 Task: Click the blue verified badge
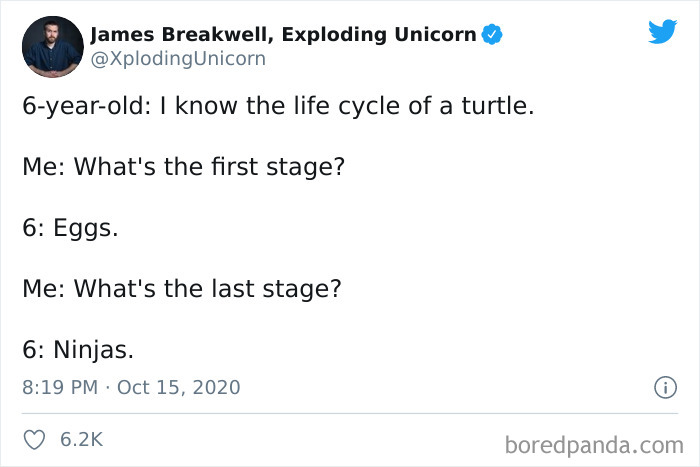click(x=492, y=36)
